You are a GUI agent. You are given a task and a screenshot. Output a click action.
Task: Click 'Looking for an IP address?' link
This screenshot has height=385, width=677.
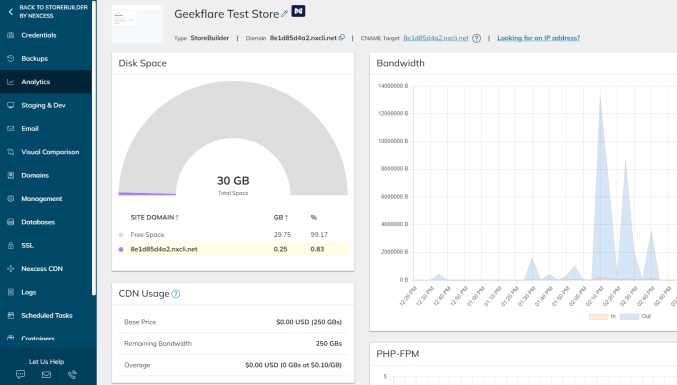(538, 38)
